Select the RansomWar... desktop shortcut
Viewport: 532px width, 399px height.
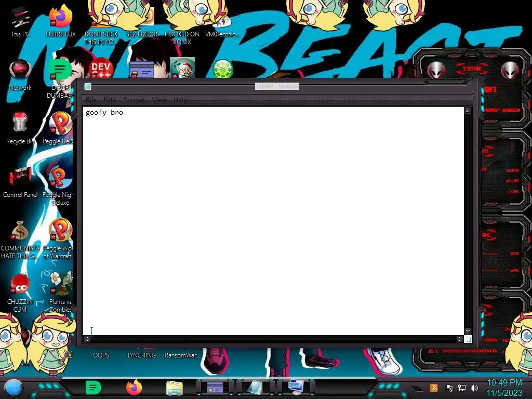(x=182, y=355)
